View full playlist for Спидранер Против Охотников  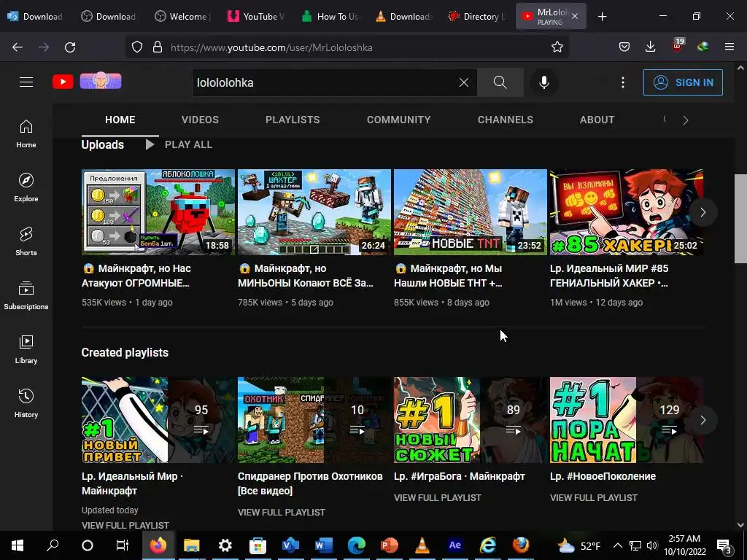coord(282,513)
